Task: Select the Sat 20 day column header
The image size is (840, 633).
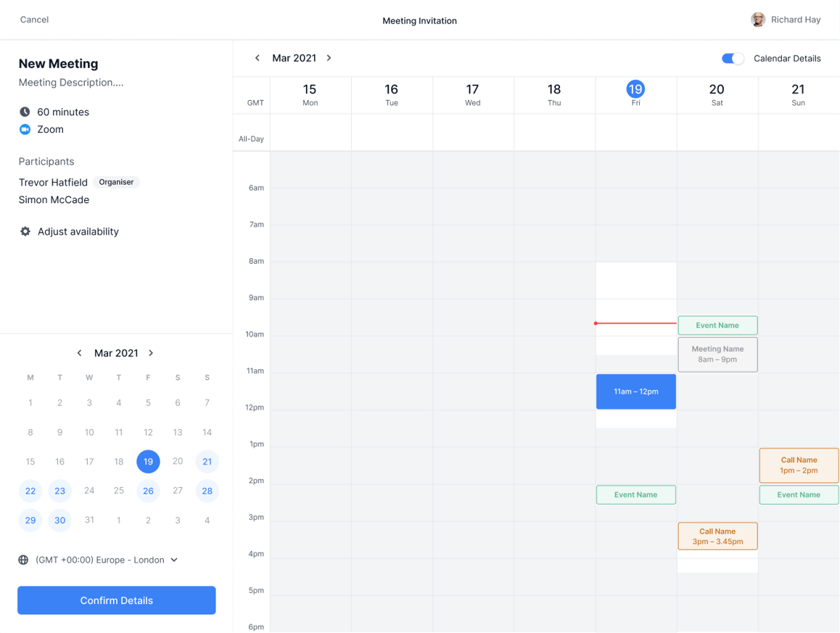Action: [717, 94]
